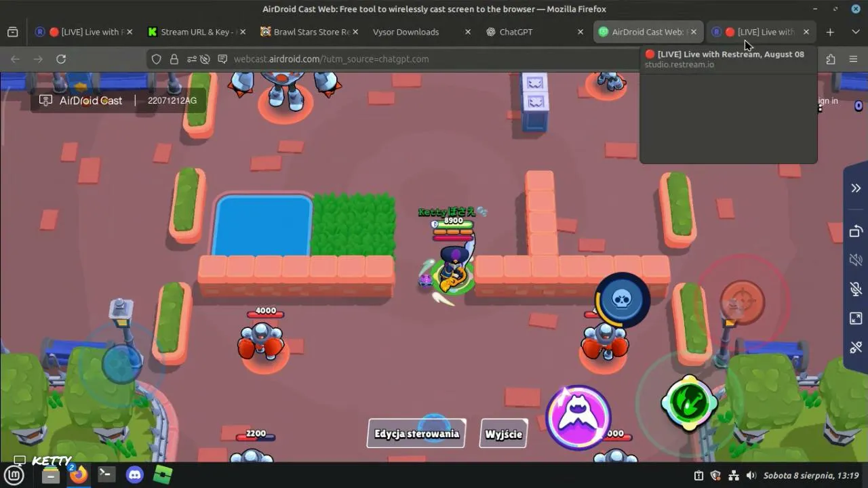Go back to the previous page
Image resolution: width=868 pixels, height=488 pixels.
click(x=15, y=59)
